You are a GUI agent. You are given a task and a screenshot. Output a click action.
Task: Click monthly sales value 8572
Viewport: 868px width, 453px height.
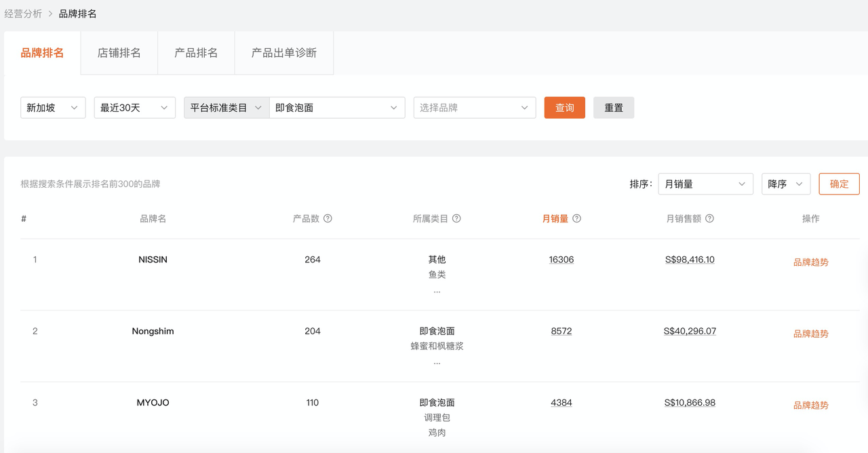(561, 331)
